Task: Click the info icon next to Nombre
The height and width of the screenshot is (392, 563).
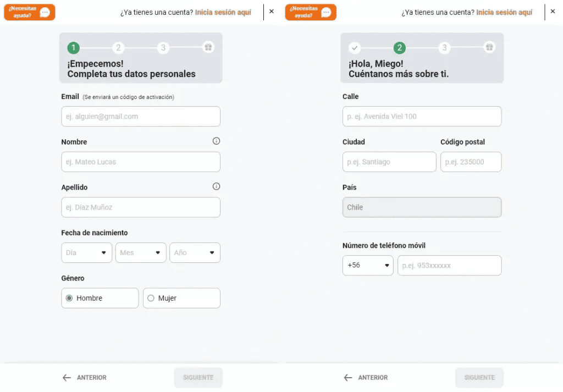Action: (x=216, y=141)
